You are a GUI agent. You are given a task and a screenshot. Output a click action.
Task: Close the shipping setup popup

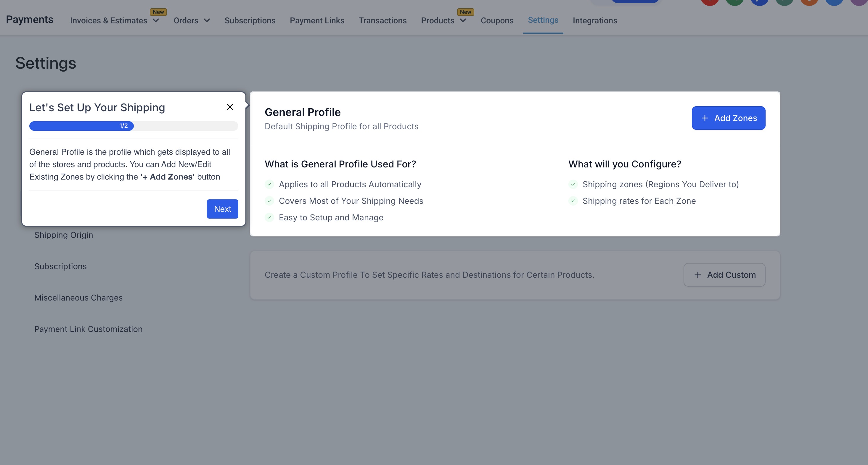[230, 107]
